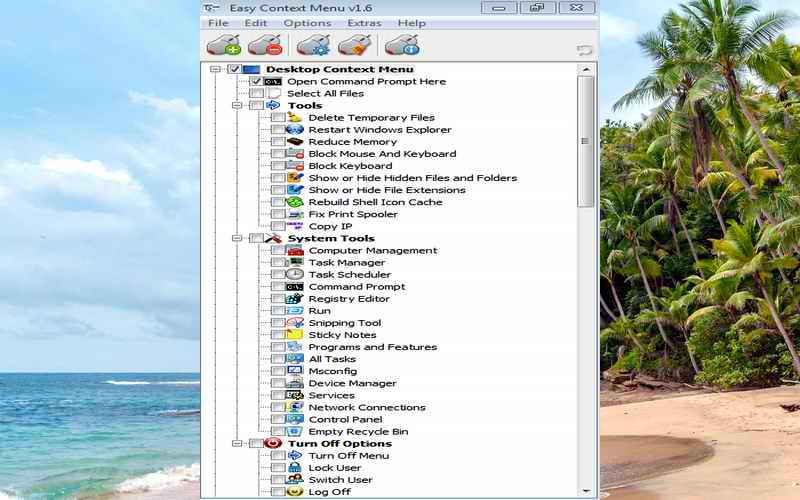Collapse the Tools tree branch

pos(237,105)
